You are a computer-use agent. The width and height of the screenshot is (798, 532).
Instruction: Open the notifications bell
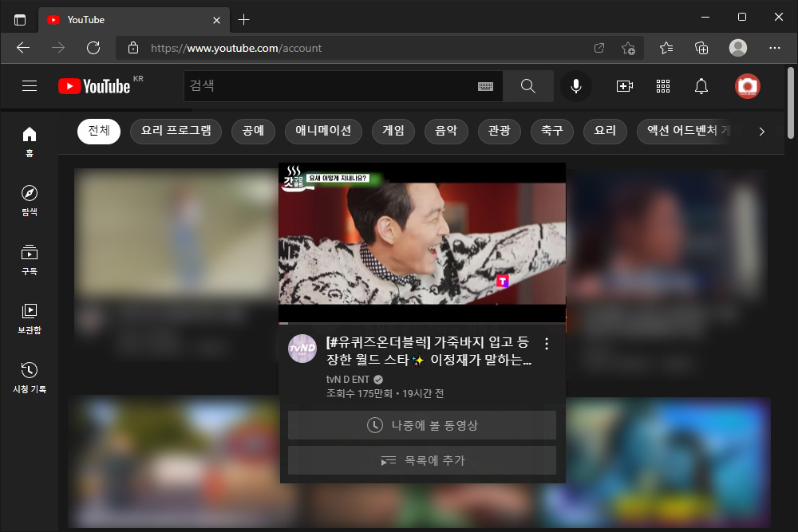point(701,86)
